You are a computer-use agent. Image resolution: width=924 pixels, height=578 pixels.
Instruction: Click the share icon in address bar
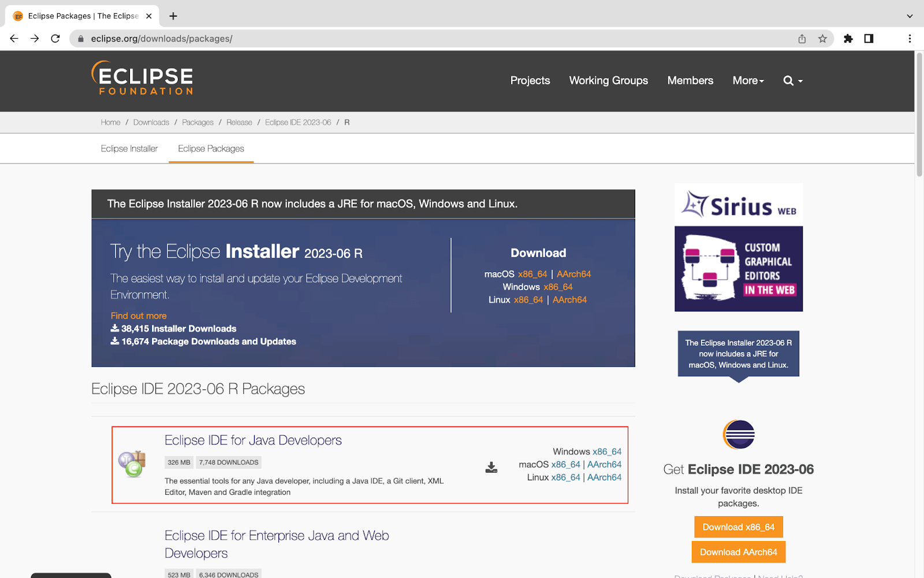(x=802, y=39)
